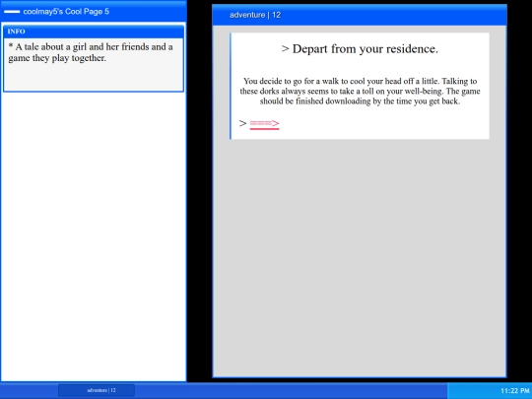Click the 'You decide to go for a walk' paragraph
532x399 pixels.
[x=360, y=91]
